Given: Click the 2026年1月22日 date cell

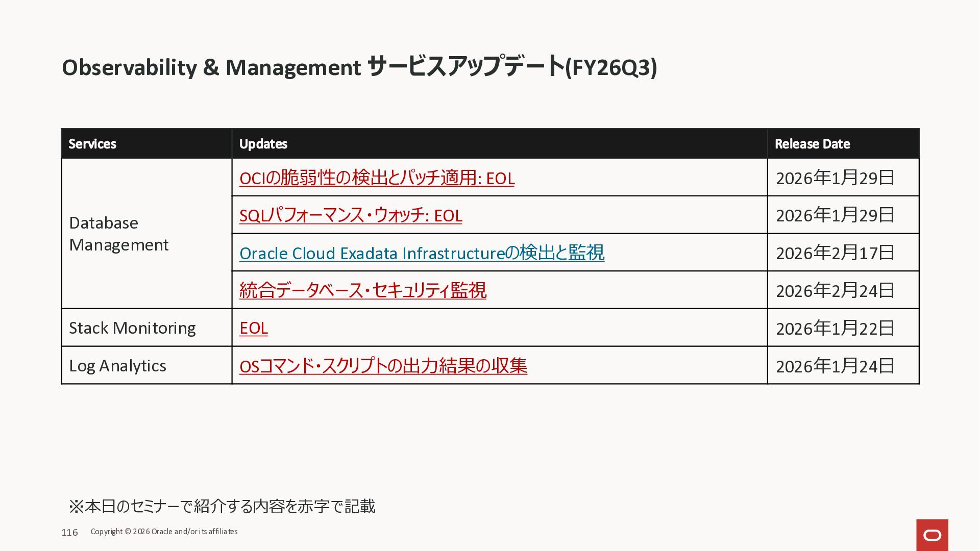Looking at the screenshot, I should pyautogui.click(x=835, y=329).
